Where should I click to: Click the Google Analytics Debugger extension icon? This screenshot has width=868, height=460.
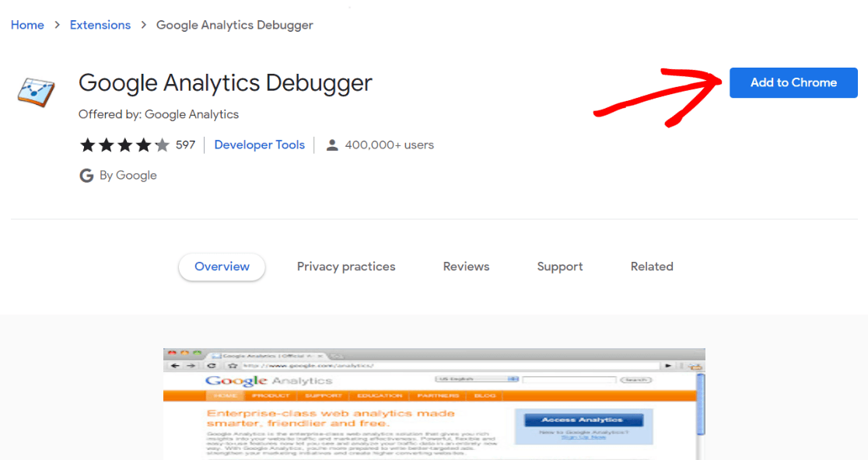36,91
